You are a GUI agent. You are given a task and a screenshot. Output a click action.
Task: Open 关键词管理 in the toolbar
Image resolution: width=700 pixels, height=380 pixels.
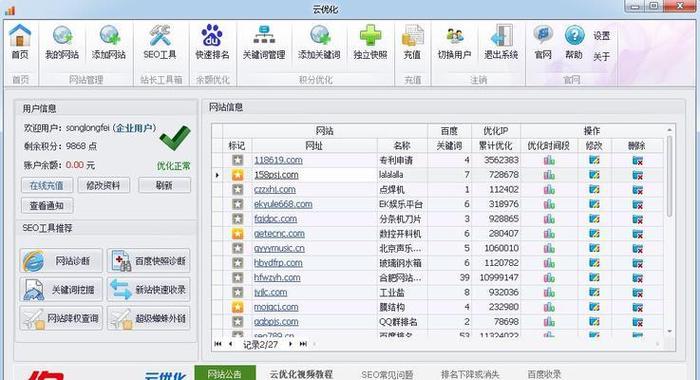click(264, 42)
